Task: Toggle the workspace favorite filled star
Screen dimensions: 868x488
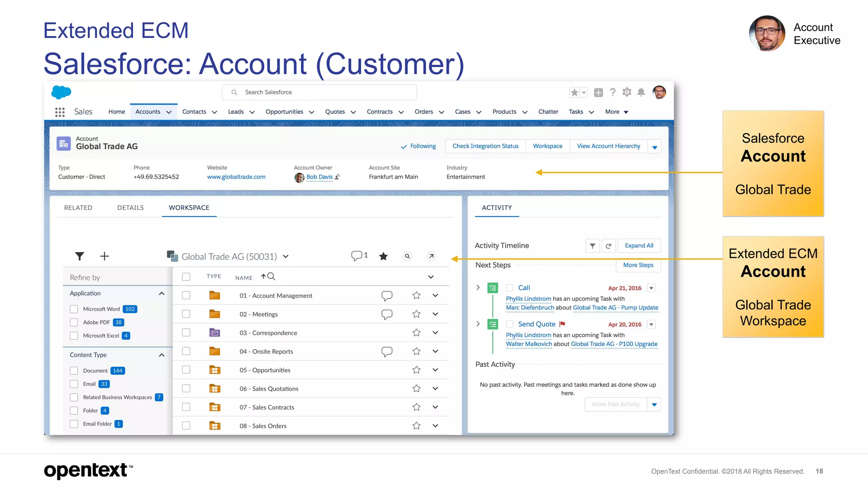Action: pyautogui.click(x=384, y=256)
